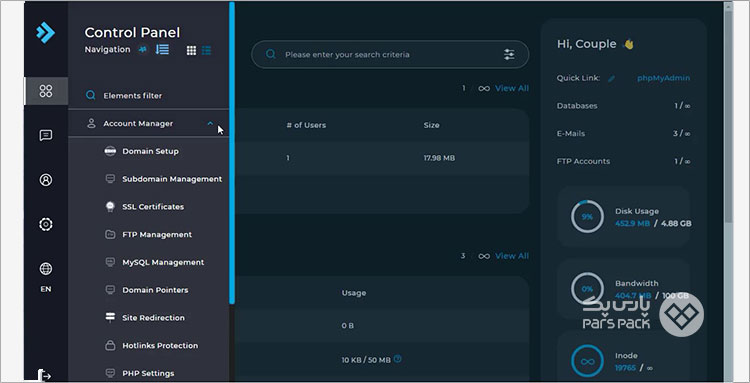Open Domain Pointers
Screen dimensions: 750x383
tap(155, 290)
